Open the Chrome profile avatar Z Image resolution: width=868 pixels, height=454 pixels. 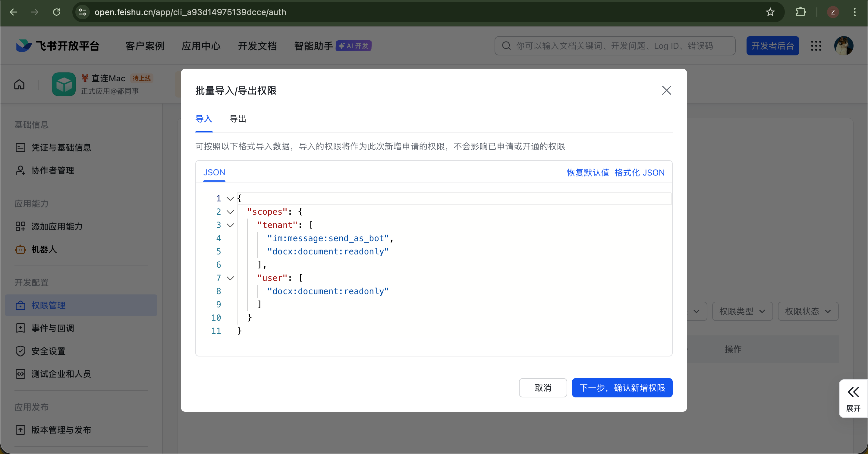pos(833,12)
